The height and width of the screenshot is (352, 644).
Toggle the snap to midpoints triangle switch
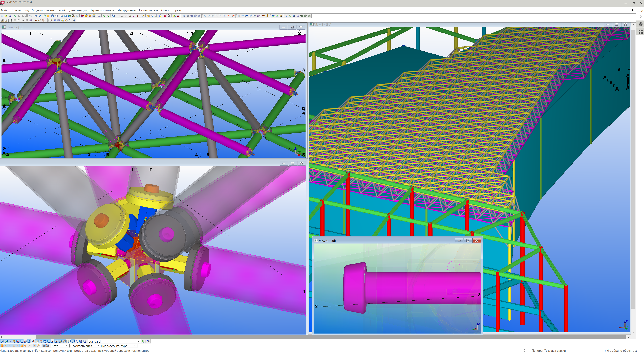(14, 346)
